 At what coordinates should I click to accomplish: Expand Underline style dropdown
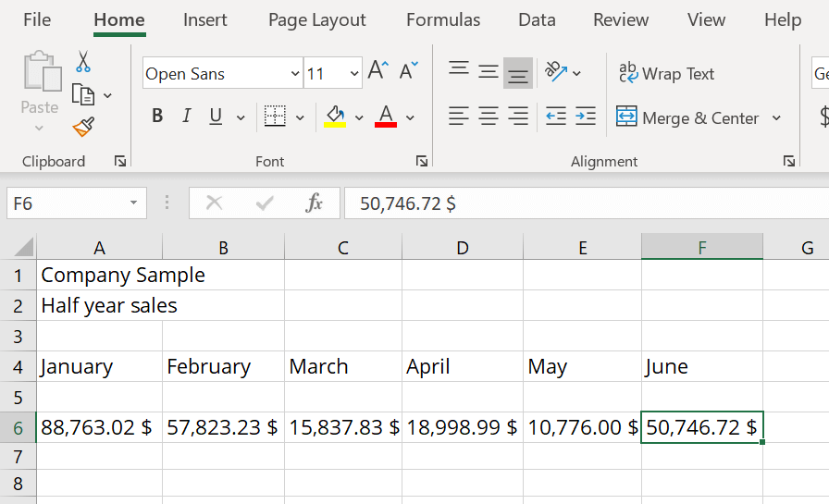point(241,117)
